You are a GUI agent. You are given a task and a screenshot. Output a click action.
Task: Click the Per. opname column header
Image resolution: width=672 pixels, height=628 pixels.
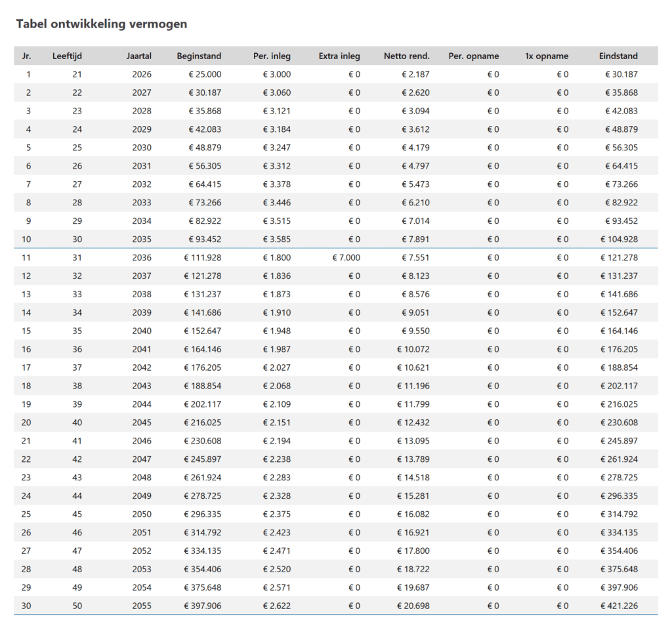474,56
